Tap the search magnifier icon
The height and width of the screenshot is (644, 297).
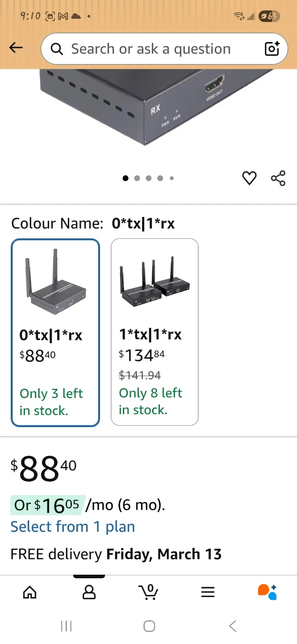pos(57,49)
